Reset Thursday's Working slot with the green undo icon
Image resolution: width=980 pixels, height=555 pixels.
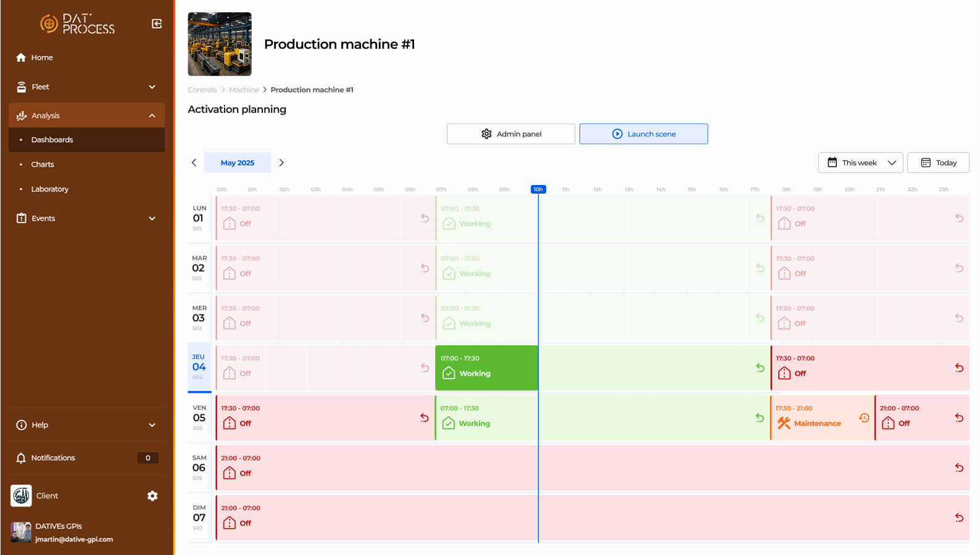tap(760, 368)
